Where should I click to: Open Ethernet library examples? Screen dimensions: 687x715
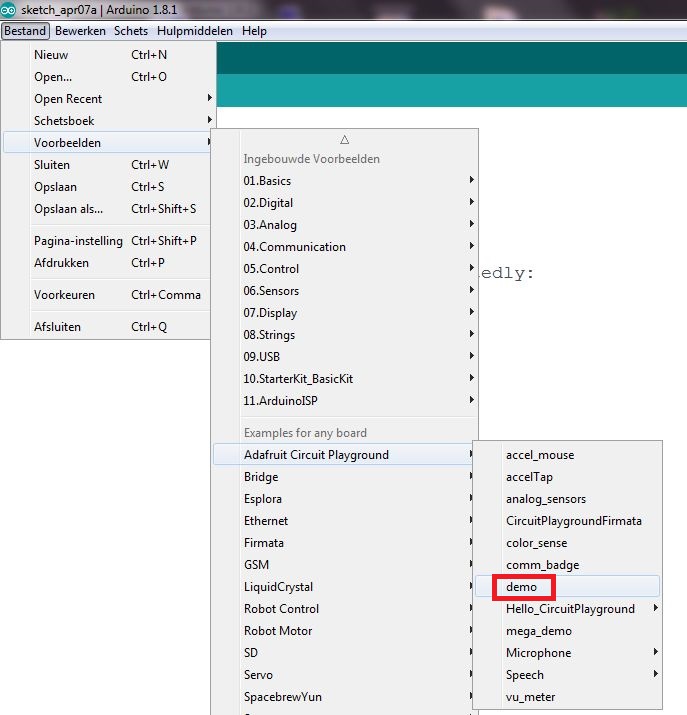point(343,521)
